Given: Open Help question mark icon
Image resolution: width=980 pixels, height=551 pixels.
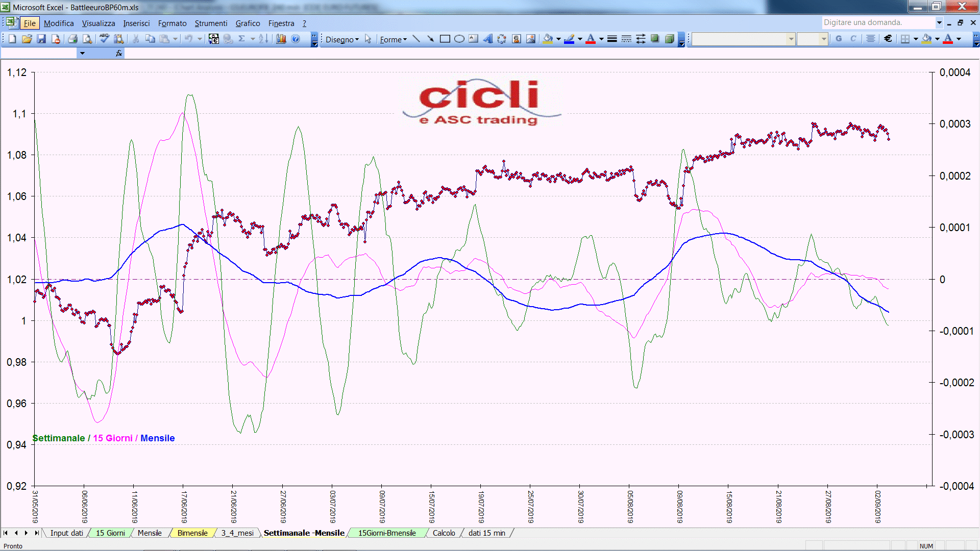Looking at the screenshot, I should pos(296,39).
